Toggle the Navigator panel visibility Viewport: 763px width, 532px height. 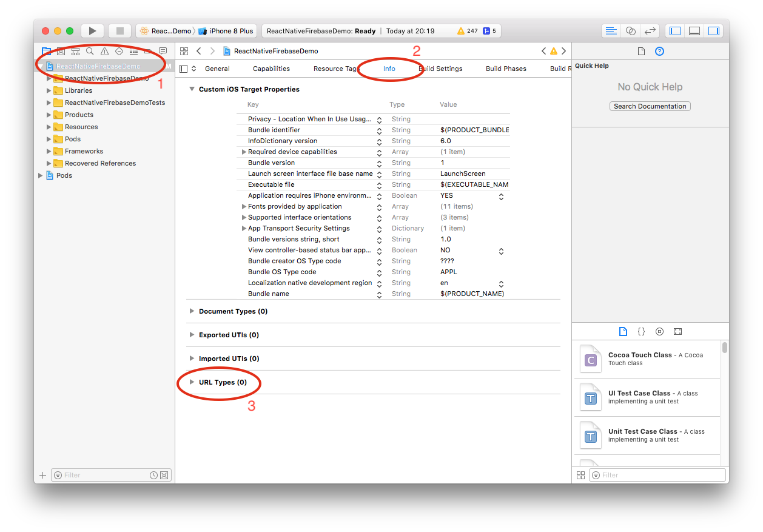click(675, 31)
